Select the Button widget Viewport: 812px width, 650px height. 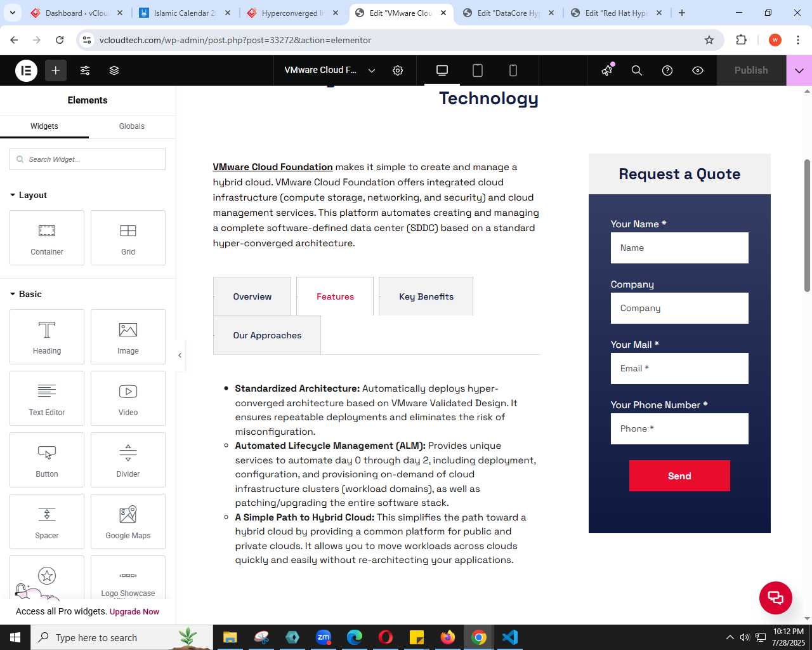[x=47, y=460]
